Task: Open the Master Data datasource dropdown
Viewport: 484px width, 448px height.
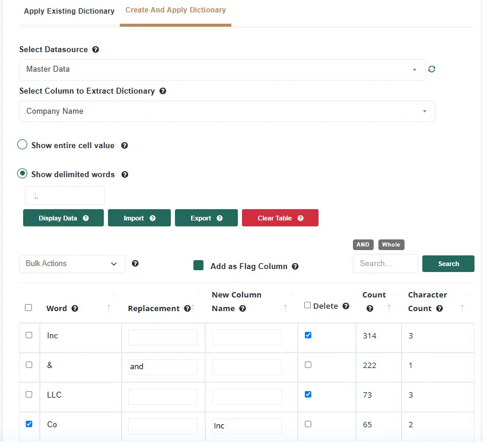Action: click(x=222, y=70)
